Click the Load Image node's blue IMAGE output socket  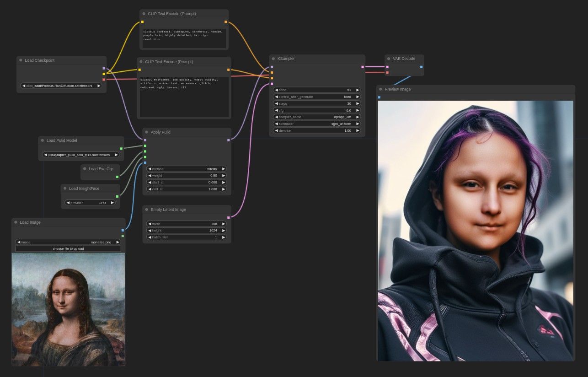coord(123,230)
